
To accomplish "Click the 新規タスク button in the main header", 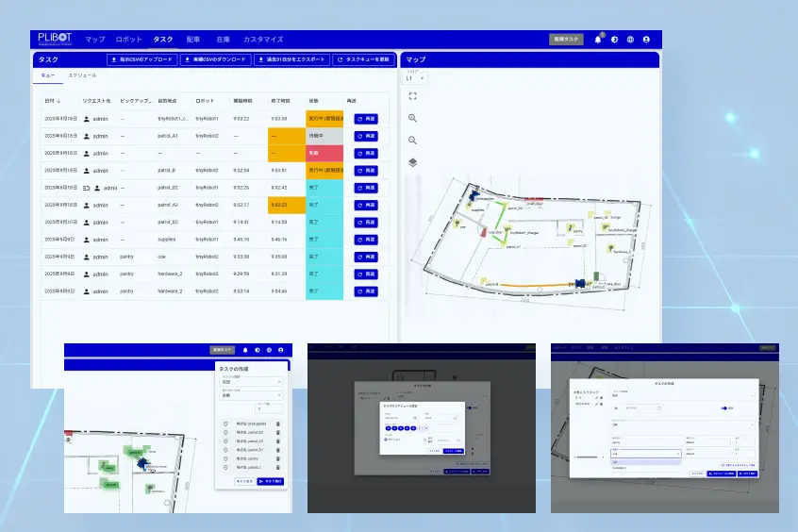I will click(x=566, y=40).
